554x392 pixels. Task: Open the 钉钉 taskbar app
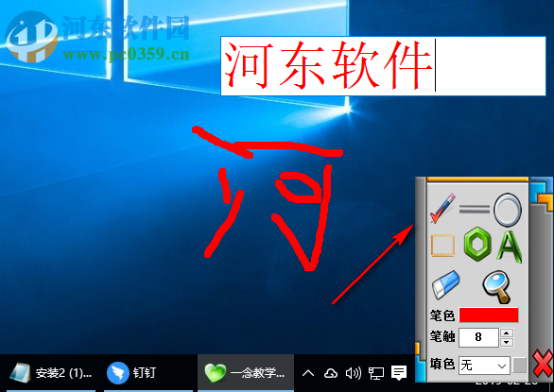coord(148,373)
